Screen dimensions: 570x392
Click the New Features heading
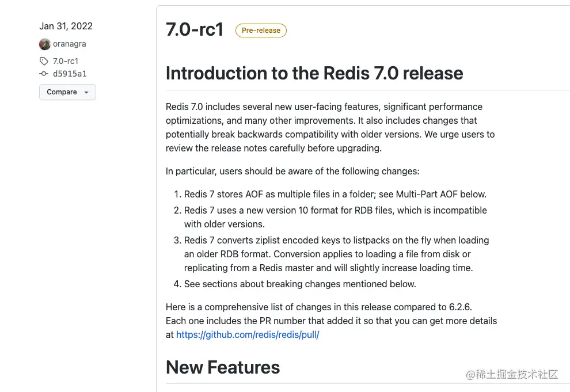tap(223, 367)
